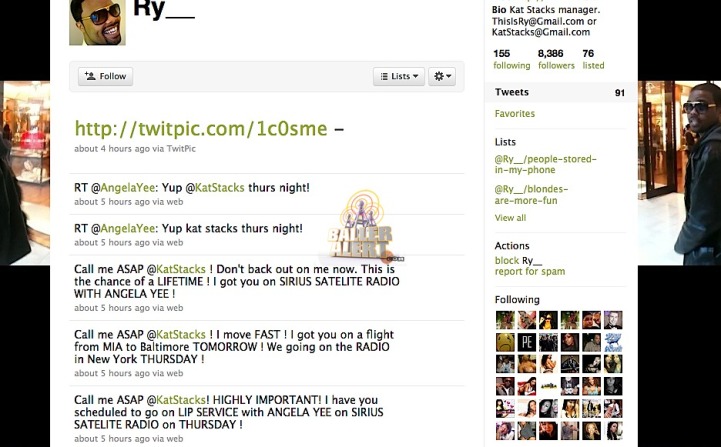Open the Lists dropdown menu

click(399, 76)
